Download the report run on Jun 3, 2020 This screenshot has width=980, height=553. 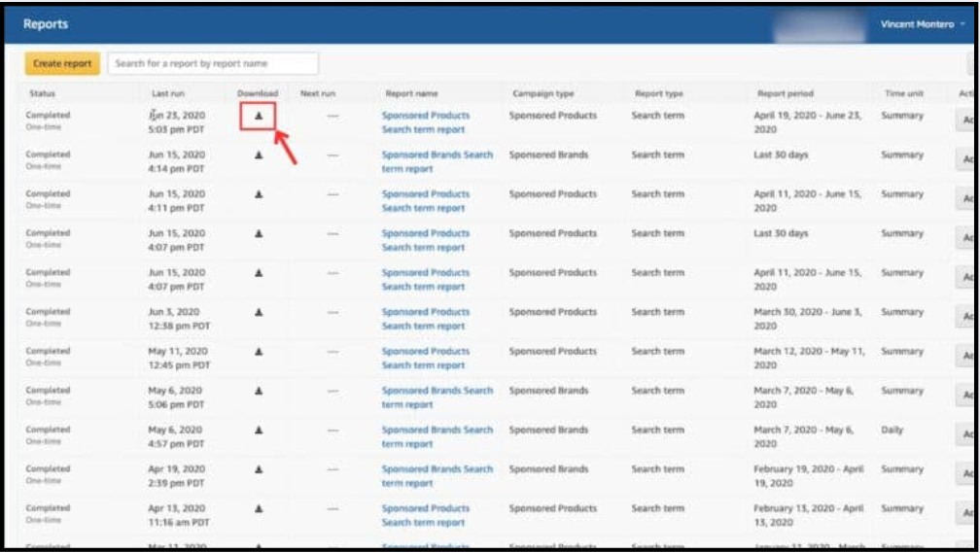tap(259, 312)
